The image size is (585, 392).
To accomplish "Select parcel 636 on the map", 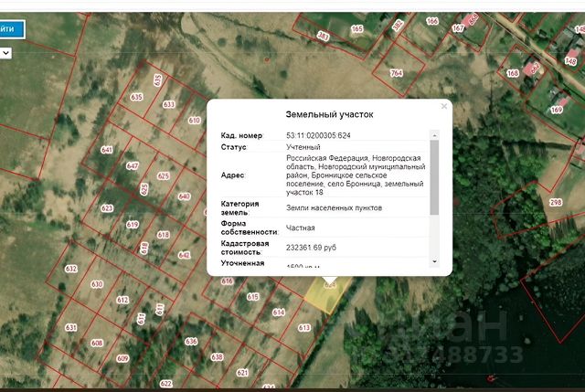I will point(191,341).
